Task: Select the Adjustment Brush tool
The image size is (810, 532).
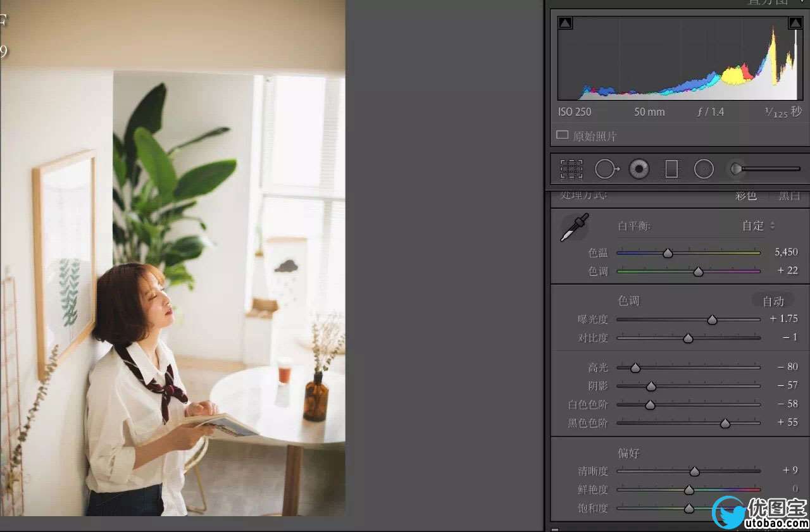Action: coord(765,169)
